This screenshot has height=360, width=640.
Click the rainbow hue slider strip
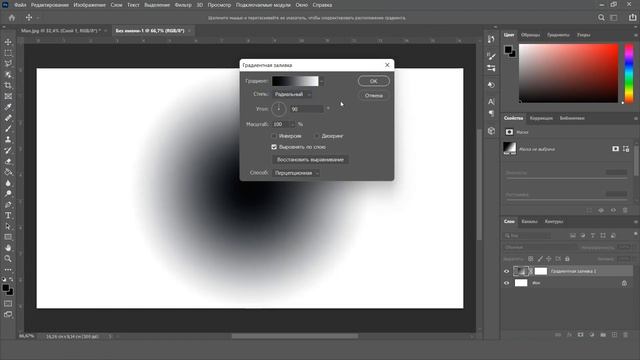pyautogui.click(x=629, y=73)
